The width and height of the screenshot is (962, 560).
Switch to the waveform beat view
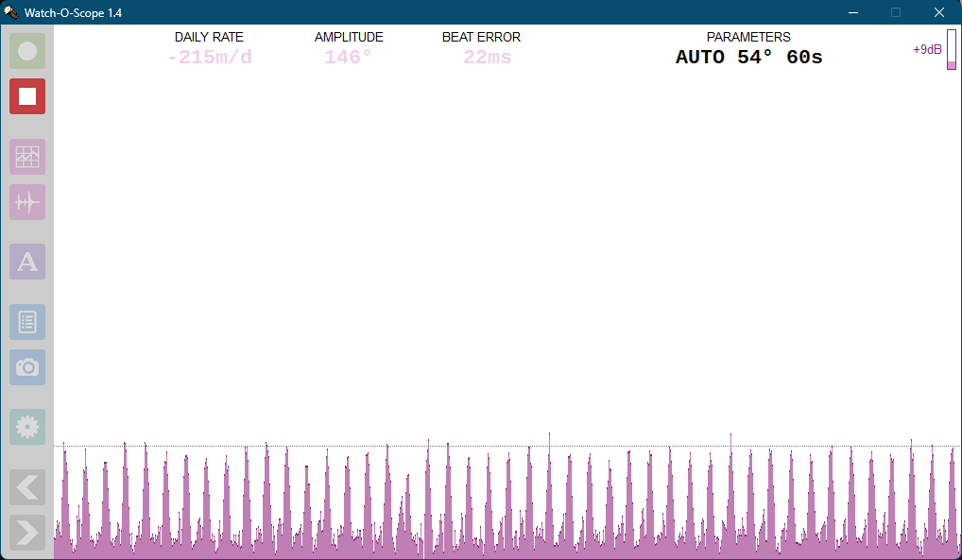(x=27, y=202)
